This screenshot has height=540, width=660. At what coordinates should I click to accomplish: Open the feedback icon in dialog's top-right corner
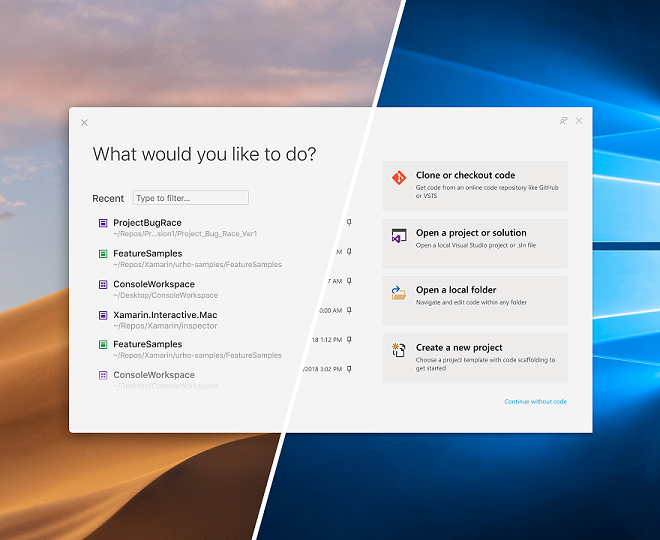[563, 121]
